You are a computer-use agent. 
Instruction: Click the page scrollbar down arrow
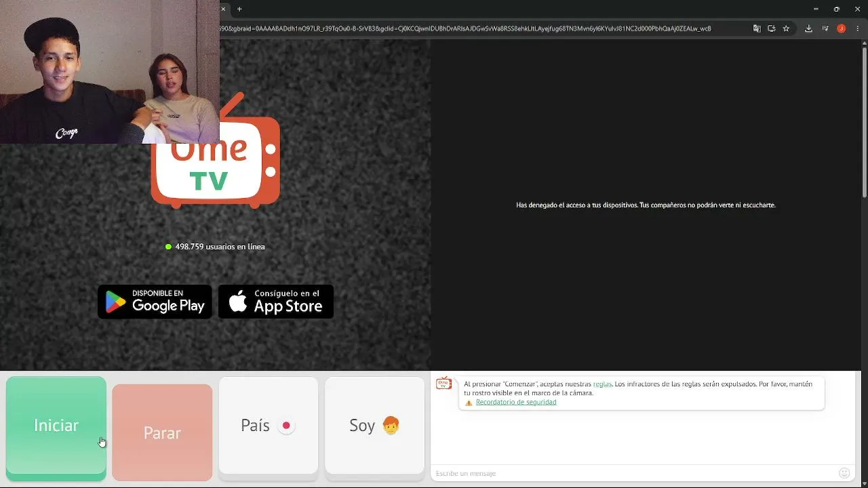click(865, 484)
